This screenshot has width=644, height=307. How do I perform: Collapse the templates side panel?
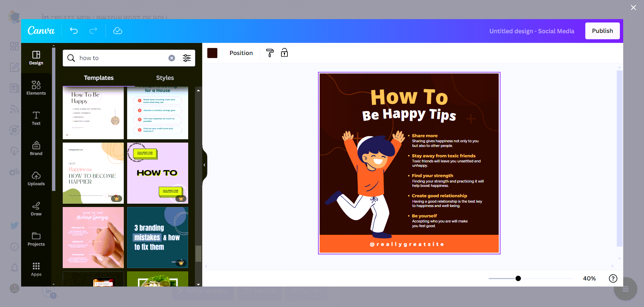point(204,165)
